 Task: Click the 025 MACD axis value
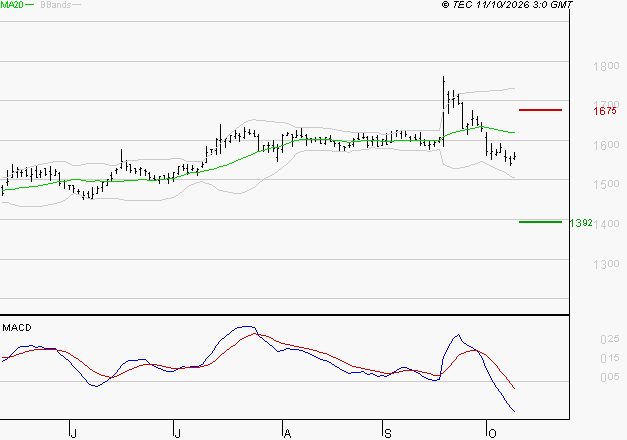click(610, 339)
